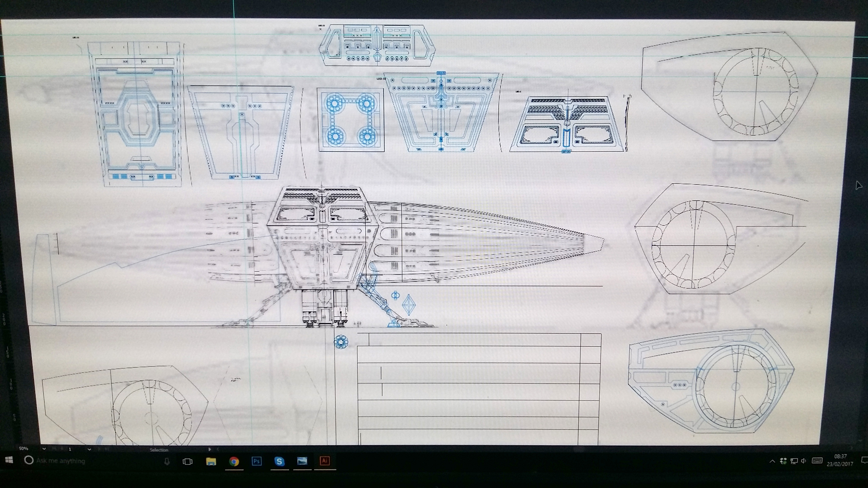The image size is (868, 488).
Task: Click the Selection status bar text
Action: (159, 450)
